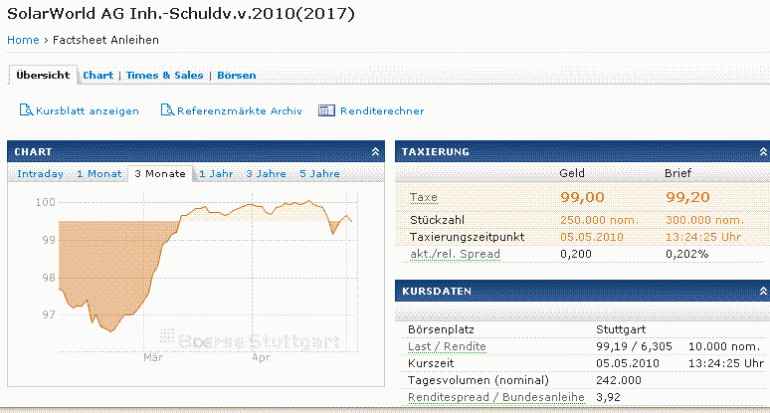Collapse the KURSDATEN panel
Image resolution: width=770 pixels, height=413 pixels.
(x=763, y=291)
